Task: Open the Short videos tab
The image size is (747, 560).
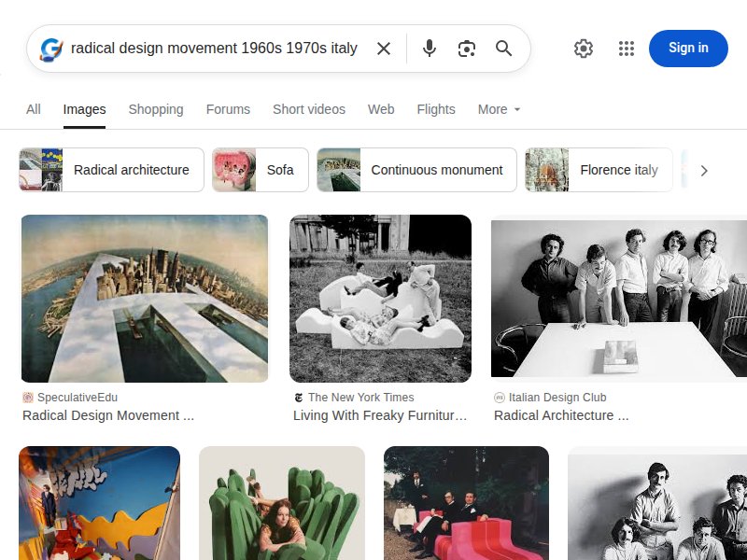Action: [x=308, y=109]
